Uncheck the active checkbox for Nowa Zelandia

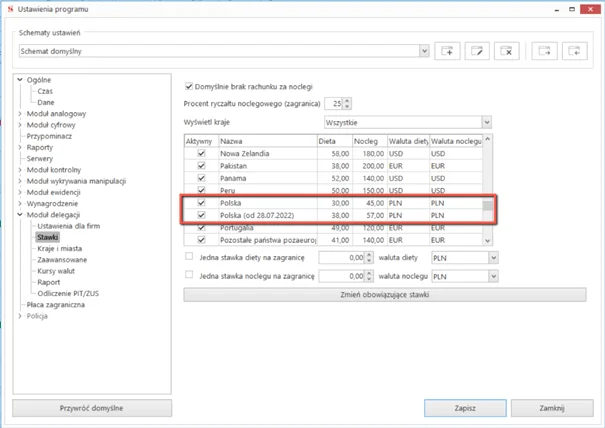coord(201,154)
